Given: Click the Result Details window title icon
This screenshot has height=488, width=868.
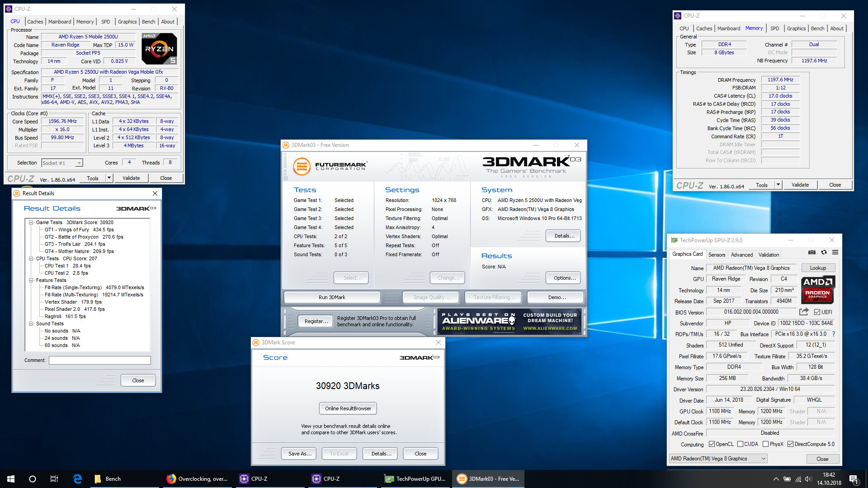Looking at the screenshot, I should [17, 193].
